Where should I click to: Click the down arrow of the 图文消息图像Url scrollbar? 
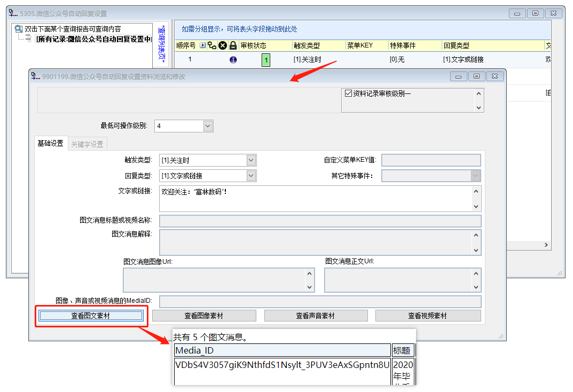point(310,287)
